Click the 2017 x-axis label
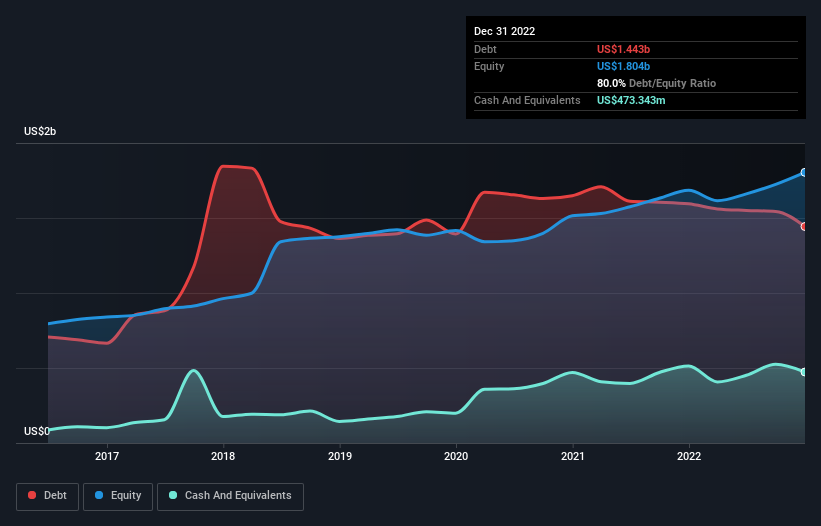This screenshot has height=526, width=821. [107, 457]
